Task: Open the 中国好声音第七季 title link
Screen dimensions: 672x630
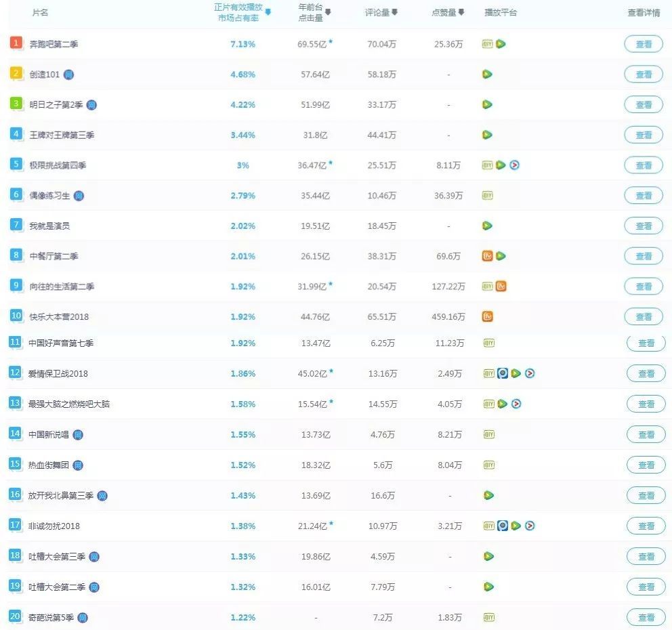Action: tap(61, 343)
